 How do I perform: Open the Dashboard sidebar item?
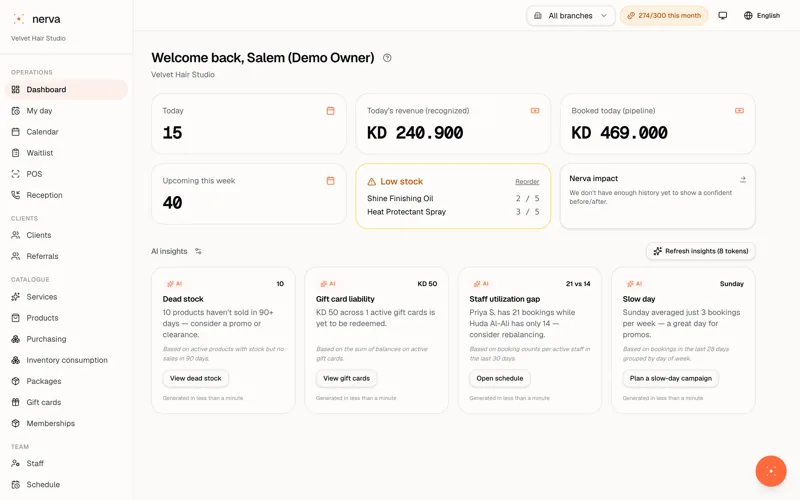66,89
